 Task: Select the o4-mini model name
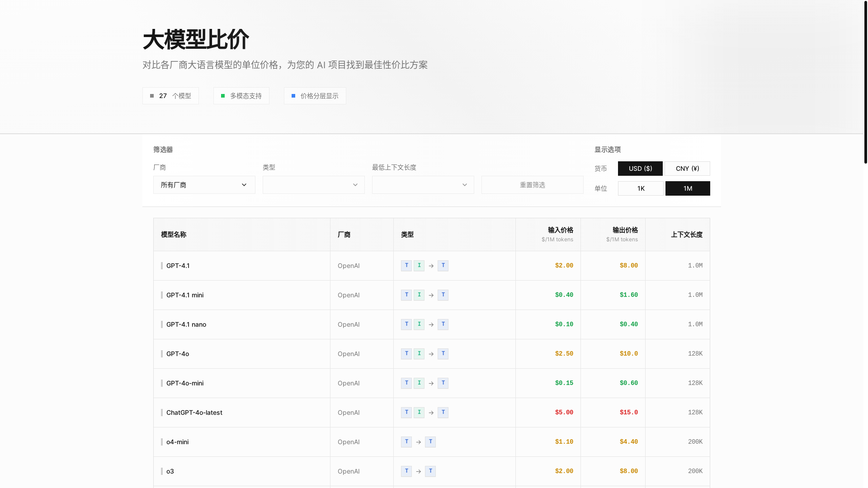tap(178, 442)
